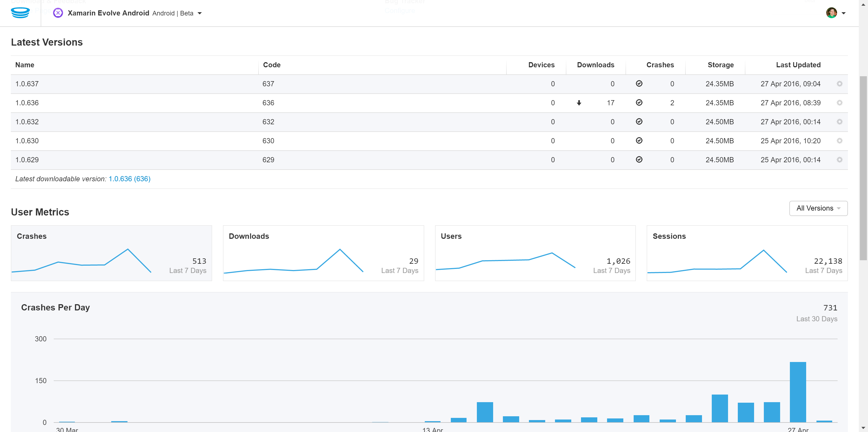Click the user avatar picture
Image resolution: width=868 pixels, height=432 pixels.
(x=831, y=13)
